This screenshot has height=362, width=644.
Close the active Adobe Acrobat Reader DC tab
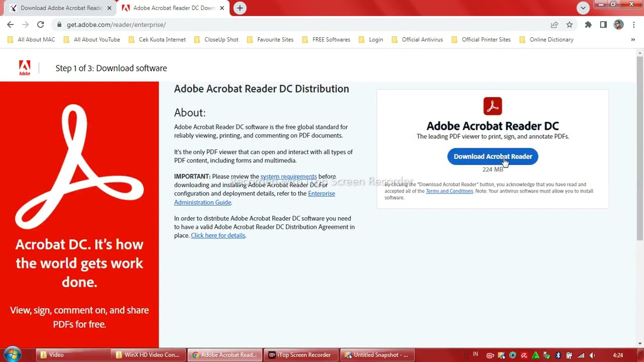click(x=222, y=8)
